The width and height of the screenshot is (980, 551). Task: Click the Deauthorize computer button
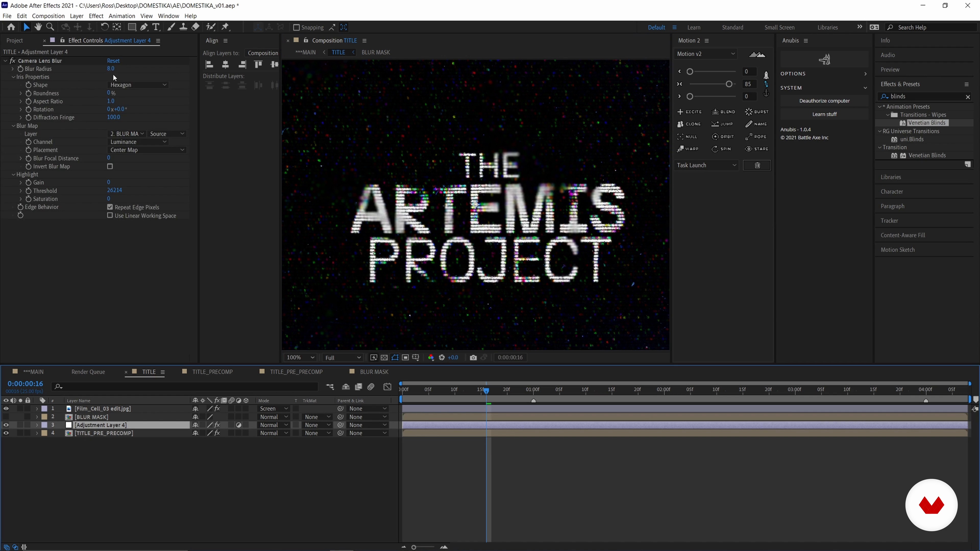click(824, 101)
